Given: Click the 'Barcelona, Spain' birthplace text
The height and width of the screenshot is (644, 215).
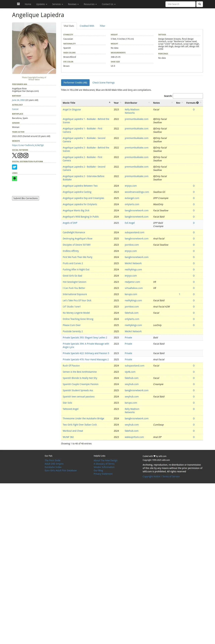Looking at the screenshot, I should tap(20, 118).
